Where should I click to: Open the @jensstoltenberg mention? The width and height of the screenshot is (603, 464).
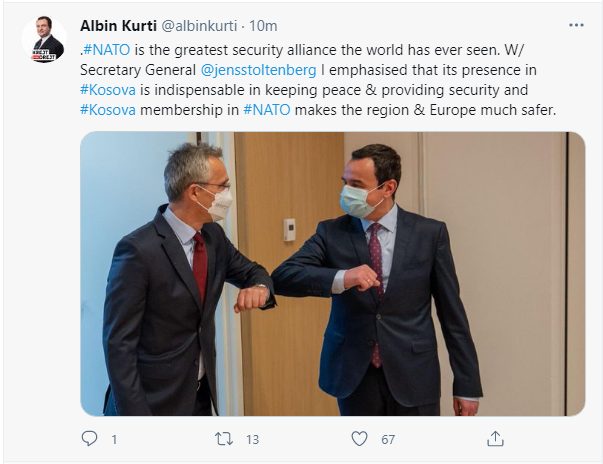pos(258,70)
